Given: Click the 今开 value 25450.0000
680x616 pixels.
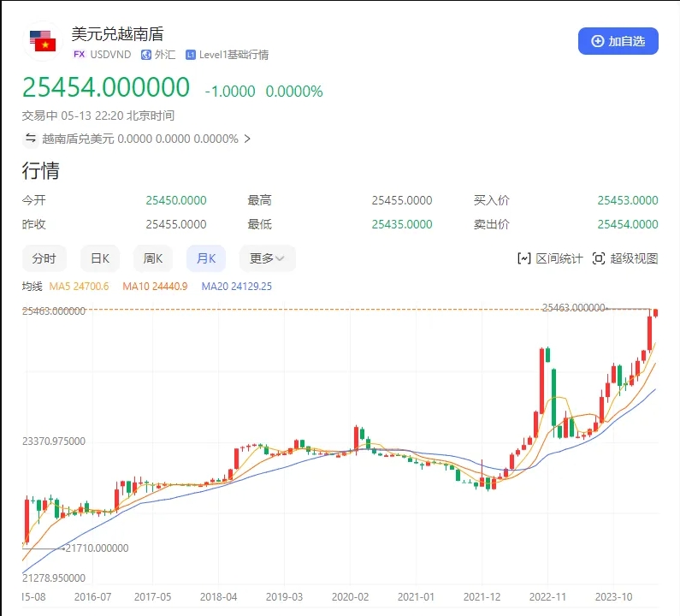Looking at the screenshot, I should tap(176, 200).
